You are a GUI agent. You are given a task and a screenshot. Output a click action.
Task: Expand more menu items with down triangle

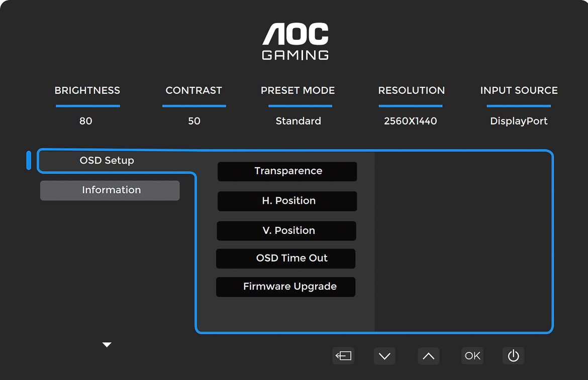point(107,345)
